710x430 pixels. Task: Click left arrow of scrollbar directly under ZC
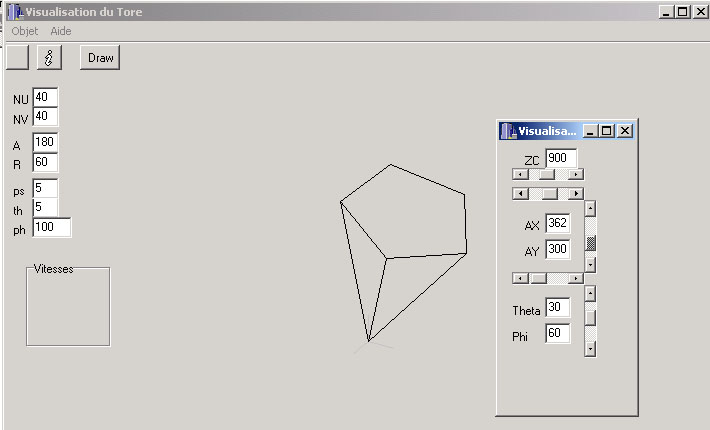coord(520,174)
